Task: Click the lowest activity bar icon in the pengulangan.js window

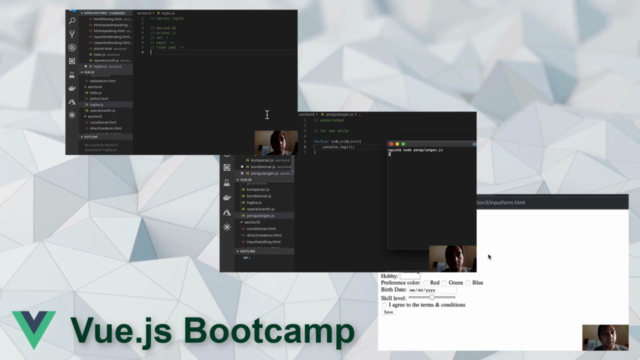Action: coord(227,227)
